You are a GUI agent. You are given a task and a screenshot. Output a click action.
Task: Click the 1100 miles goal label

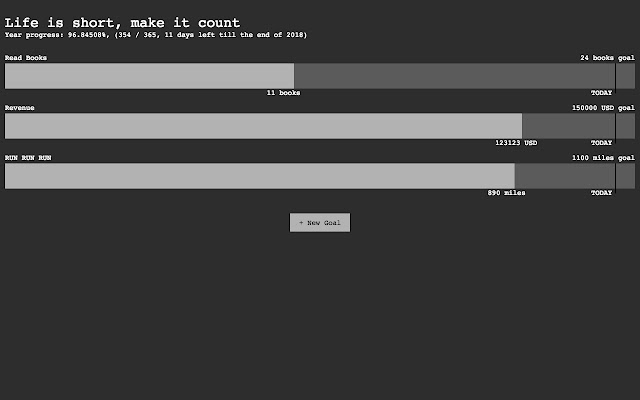click(603, 158)
